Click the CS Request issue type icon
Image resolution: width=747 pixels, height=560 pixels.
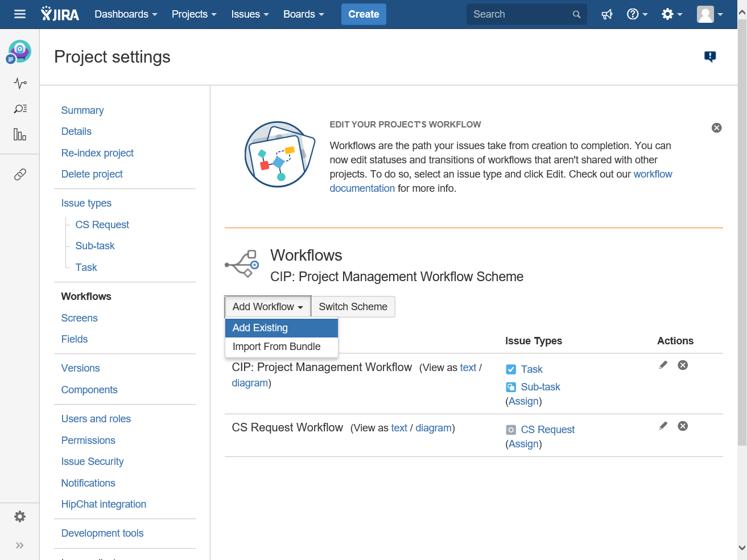click(511, 430)
